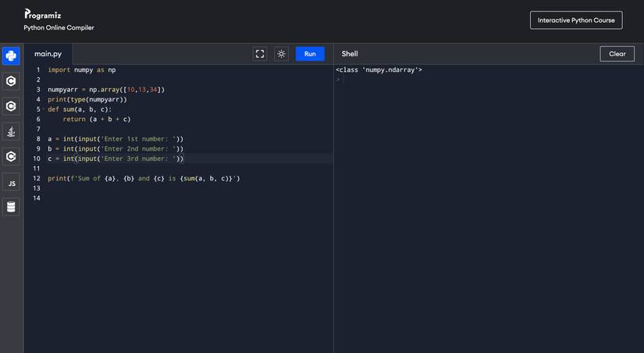Open the Interactive Python Course link
Screen dimensions: 644x353
tap(576, 20)
